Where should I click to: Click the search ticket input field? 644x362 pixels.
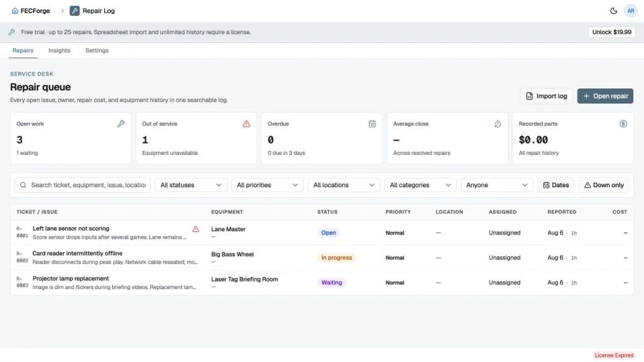coord(83,185)
